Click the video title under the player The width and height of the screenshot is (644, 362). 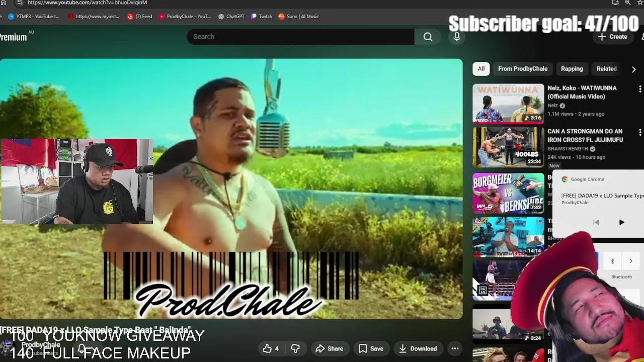coord(96,329)
